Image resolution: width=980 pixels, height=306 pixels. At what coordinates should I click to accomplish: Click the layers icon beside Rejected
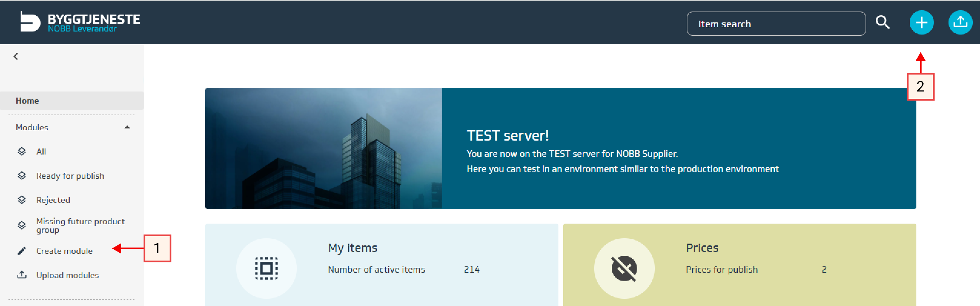point(22,200)
